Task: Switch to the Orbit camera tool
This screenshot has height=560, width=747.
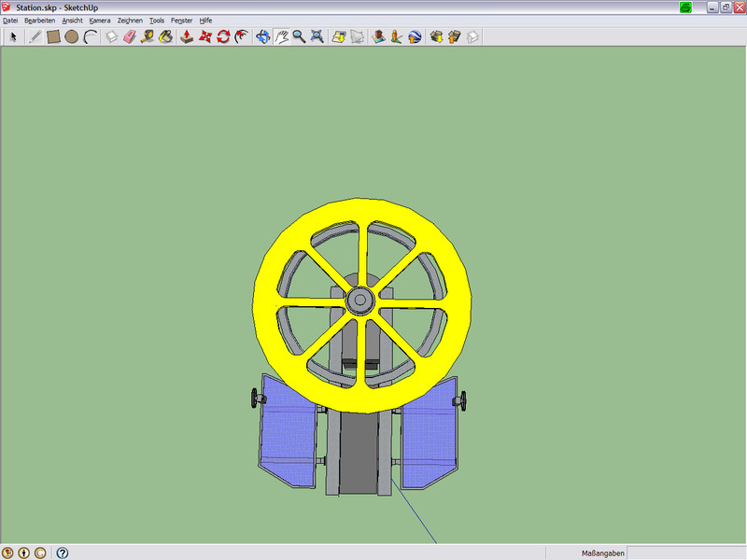Action: tap(263, 36)
